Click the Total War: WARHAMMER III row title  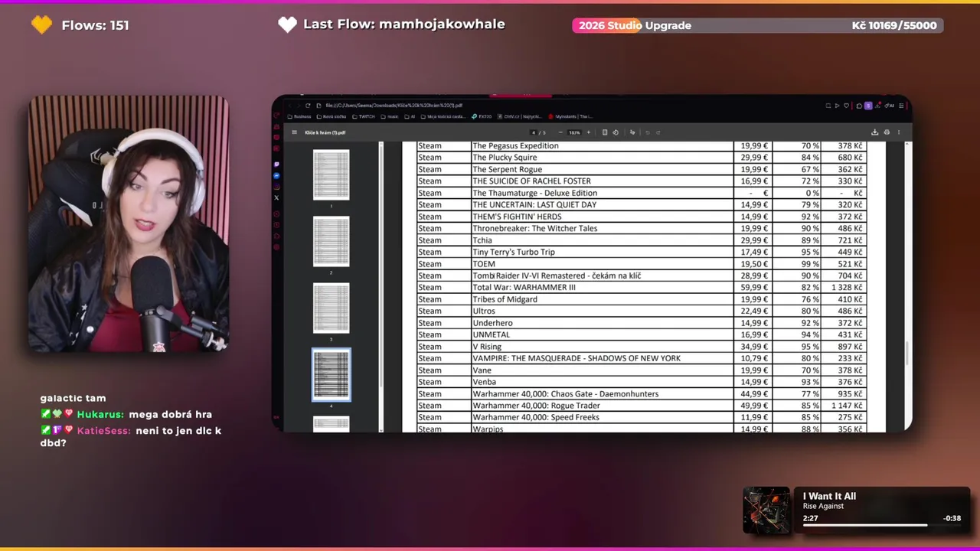click(x=524, y=288)
